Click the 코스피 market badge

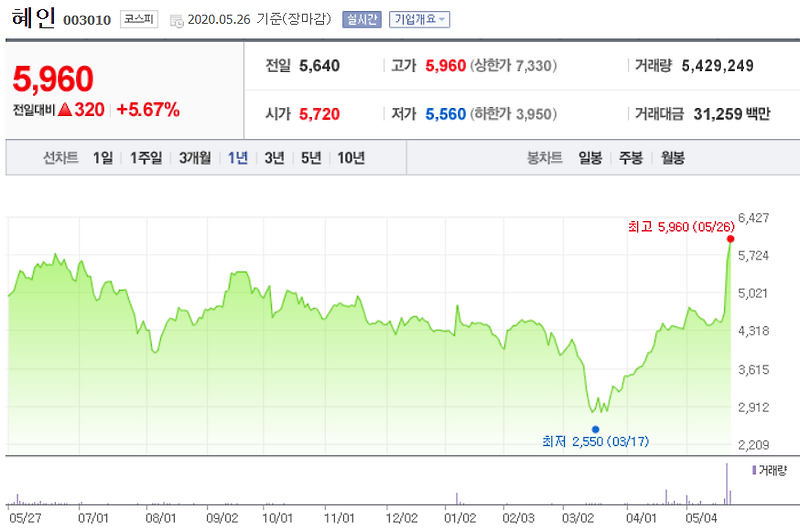139,19
